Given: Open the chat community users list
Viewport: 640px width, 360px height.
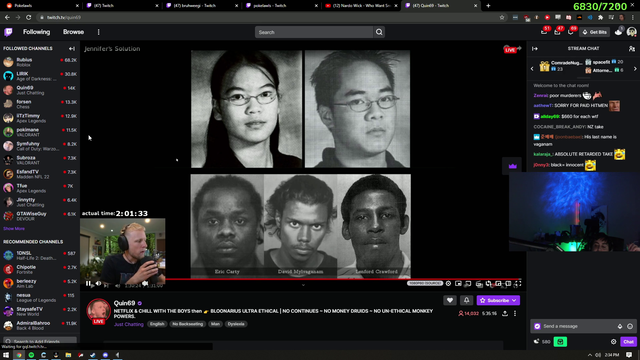Looking at the screenshot, I should [632, 49].
